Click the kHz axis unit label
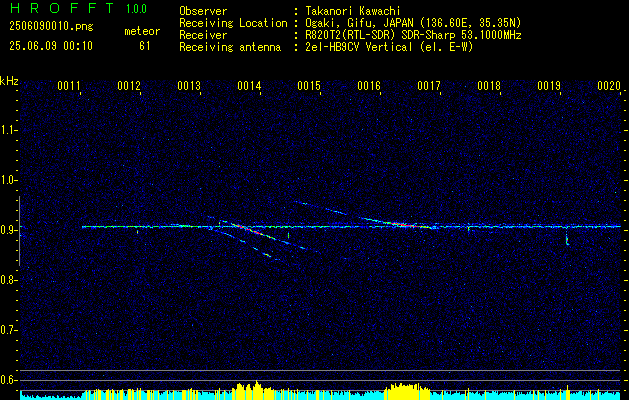 pyautogui.click(x=9, y=81)
